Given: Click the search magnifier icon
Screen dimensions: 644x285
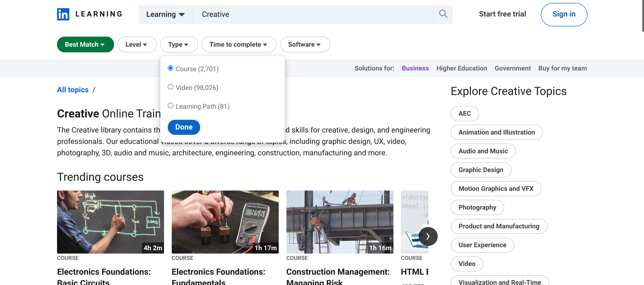Looking at the screenshot, I should [x=443, y=14].
